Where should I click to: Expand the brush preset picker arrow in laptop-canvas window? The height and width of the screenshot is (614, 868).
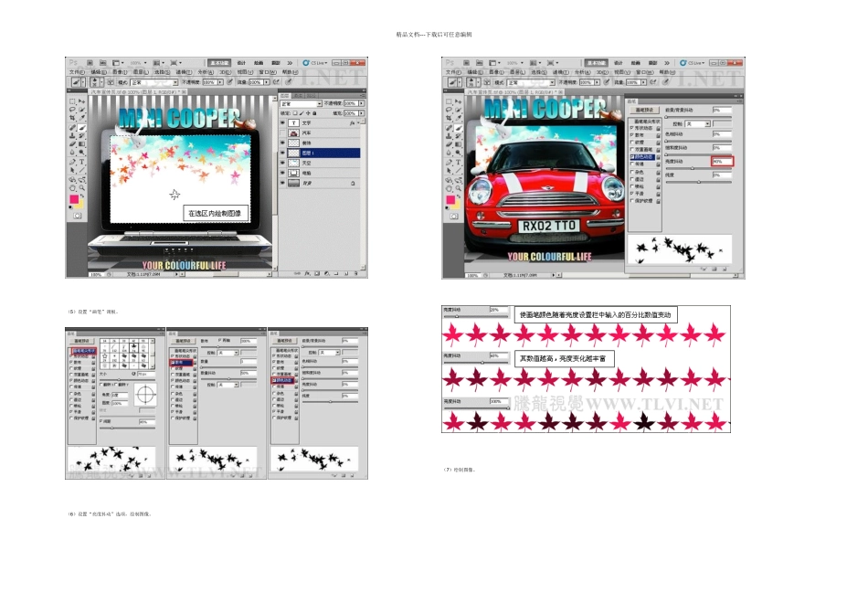coord(101,82)
